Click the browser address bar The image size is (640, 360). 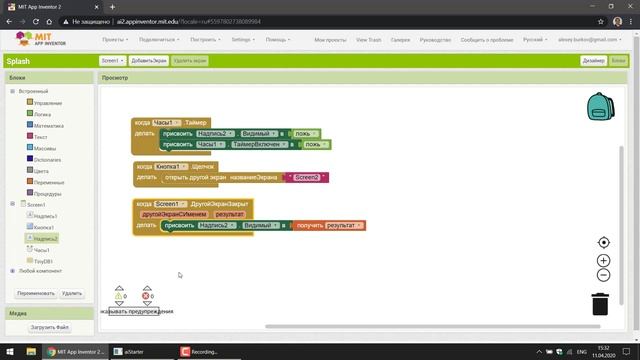(327, 22)
